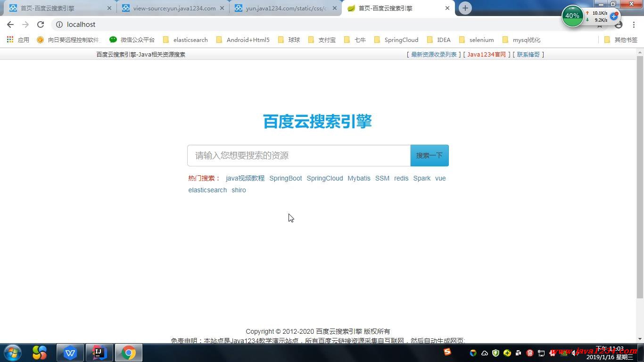
Task: Search hot keyword vue
Action: (440, 178)
